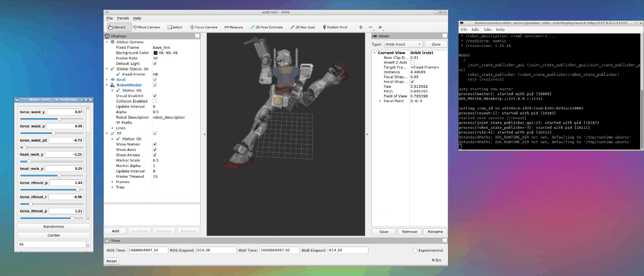Toggle Visual Enabled checkbox
The height and width of the screenshot is (276, 644).
click(x=155, y=96)
